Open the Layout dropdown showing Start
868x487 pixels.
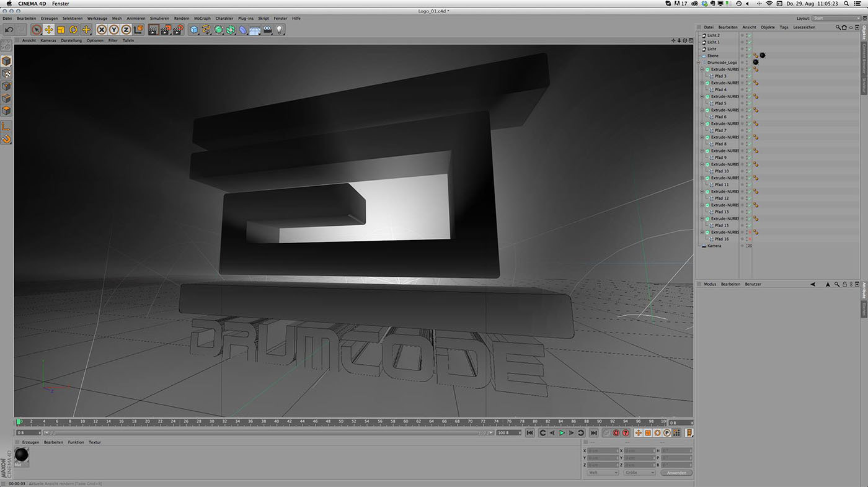[836, 19]
